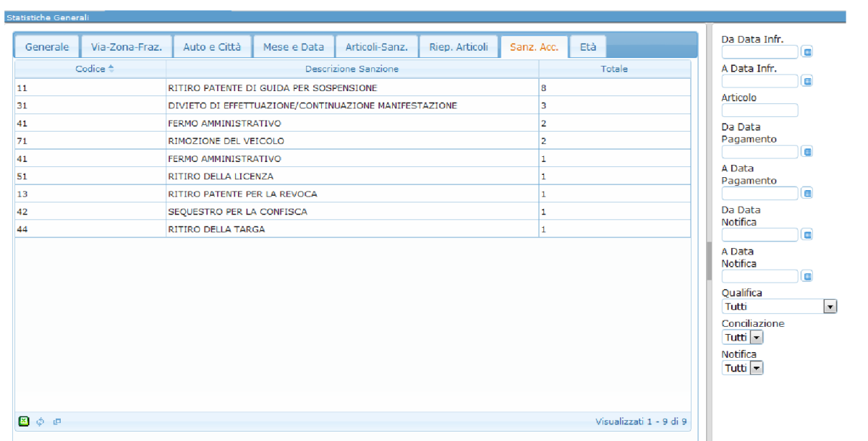Click the vertical splitter handle beside the table
Screen dimensions: 868x441
(709, 260)
